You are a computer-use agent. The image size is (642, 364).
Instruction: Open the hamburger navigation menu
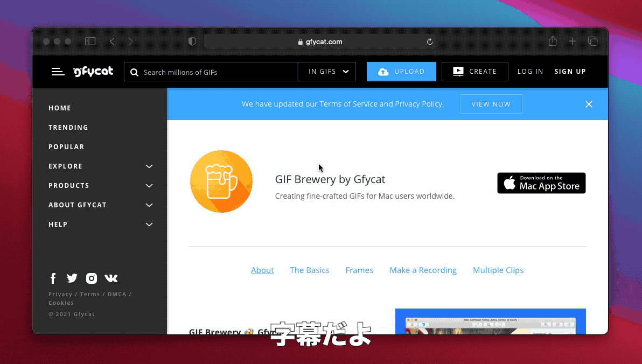tap(58, 71)
